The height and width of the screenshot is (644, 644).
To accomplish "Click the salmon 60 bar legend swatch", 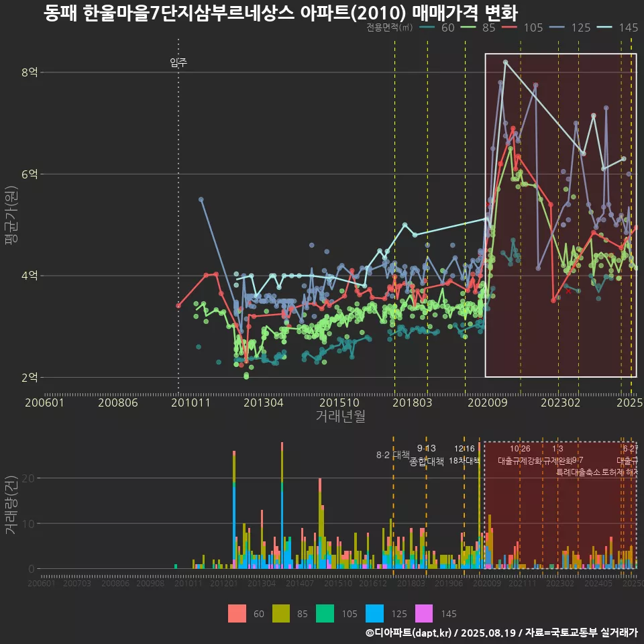I will coord(237,614).
